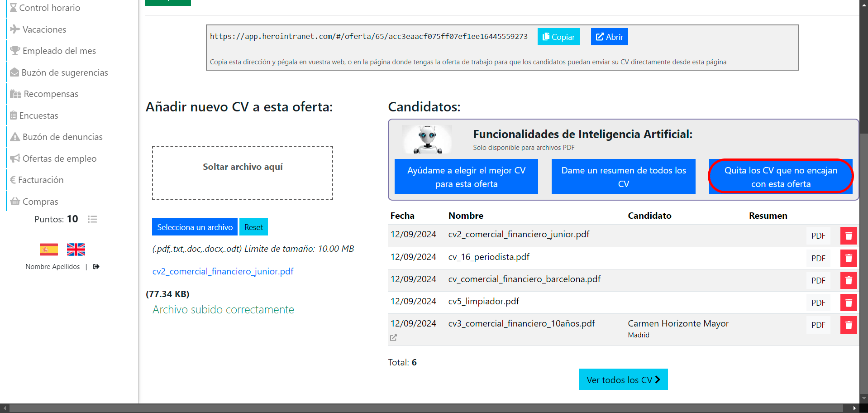This screenshot has width=868, height=413.
Task: Click Ayúdame a elegir el mejor CV
Action: pos(466,177)
